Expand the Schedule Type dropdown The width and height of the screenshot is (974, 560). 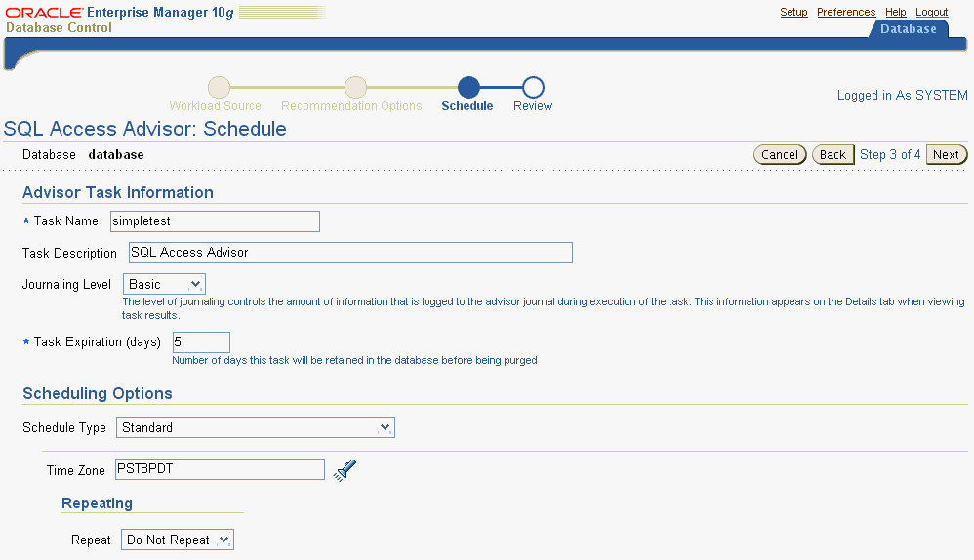255,427
